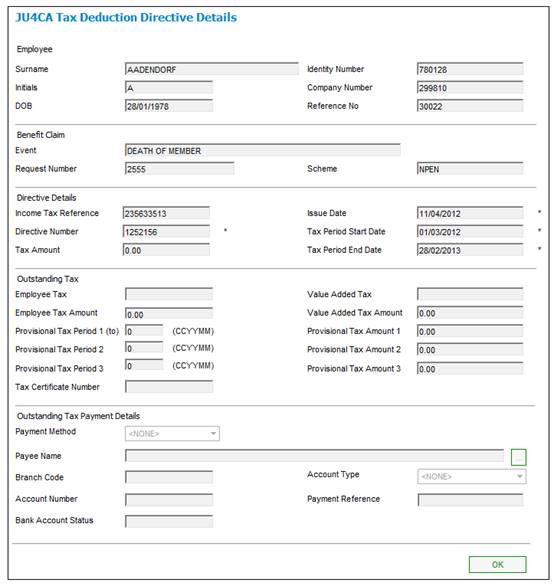Click the Tax Amount field
The width and height of the screenshot is (554, 586).
(166, 250)
